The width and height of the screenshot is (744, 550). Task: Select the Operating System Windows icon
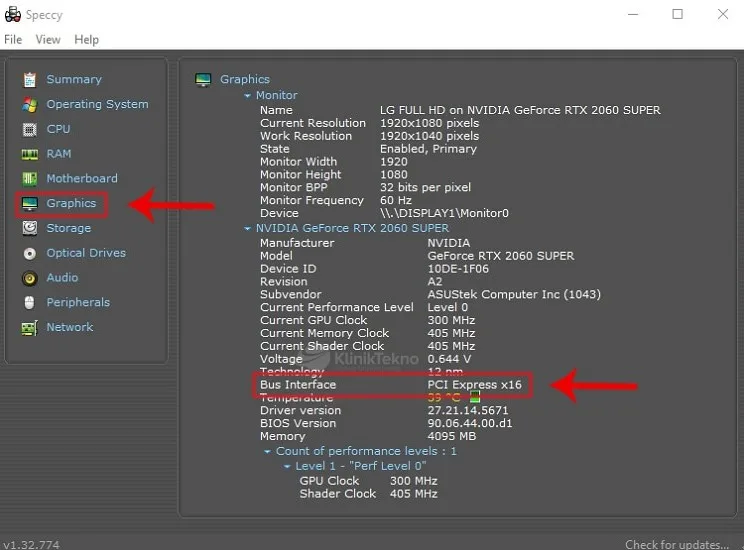pyautogui.click(x=30, y=104)
